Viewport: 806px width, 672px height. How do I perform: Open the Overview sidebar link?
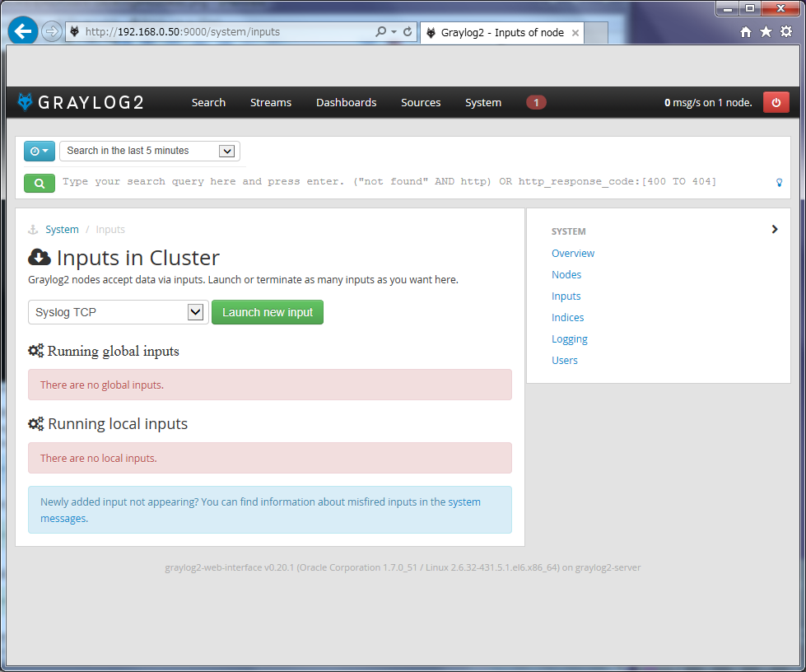click(573, 254)
